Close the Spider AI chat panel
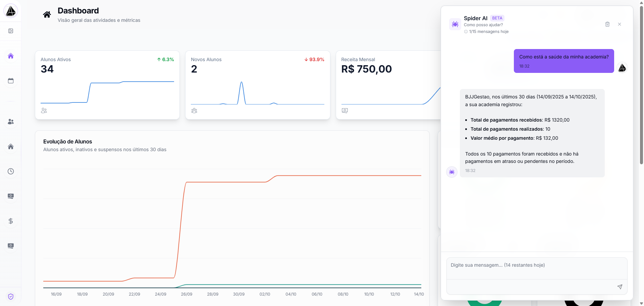 click(x=620, y=24)
